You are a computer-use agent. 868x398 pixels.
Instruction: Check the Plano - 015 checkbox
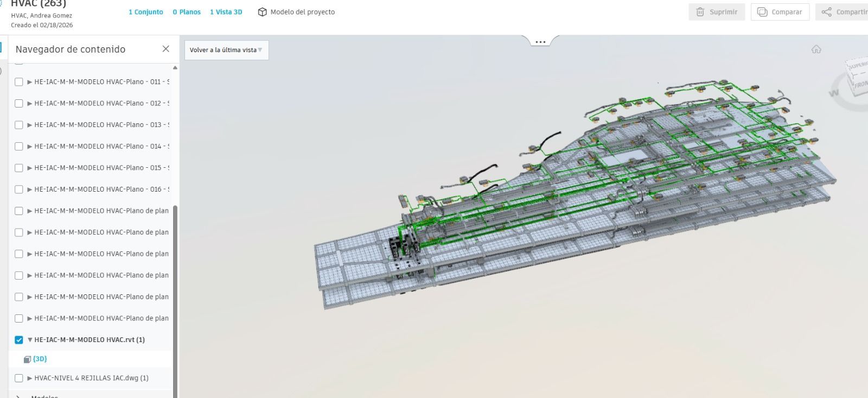click(19, 168)
